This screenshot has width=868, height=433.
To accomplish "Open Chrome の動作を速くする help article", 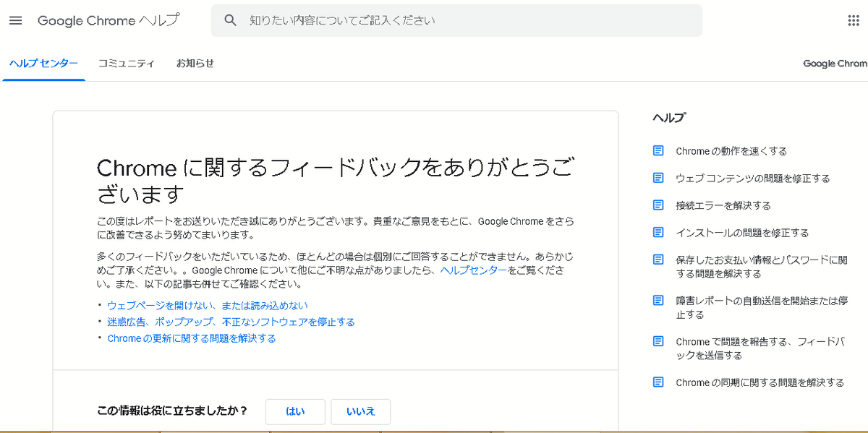I will pos(731,151).
